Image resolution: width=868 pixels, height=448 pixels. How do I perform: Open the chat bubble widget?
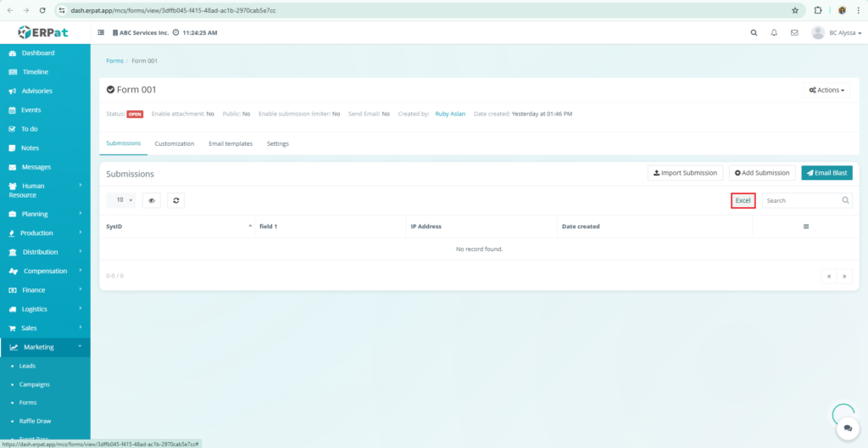[x=846, y=430]
